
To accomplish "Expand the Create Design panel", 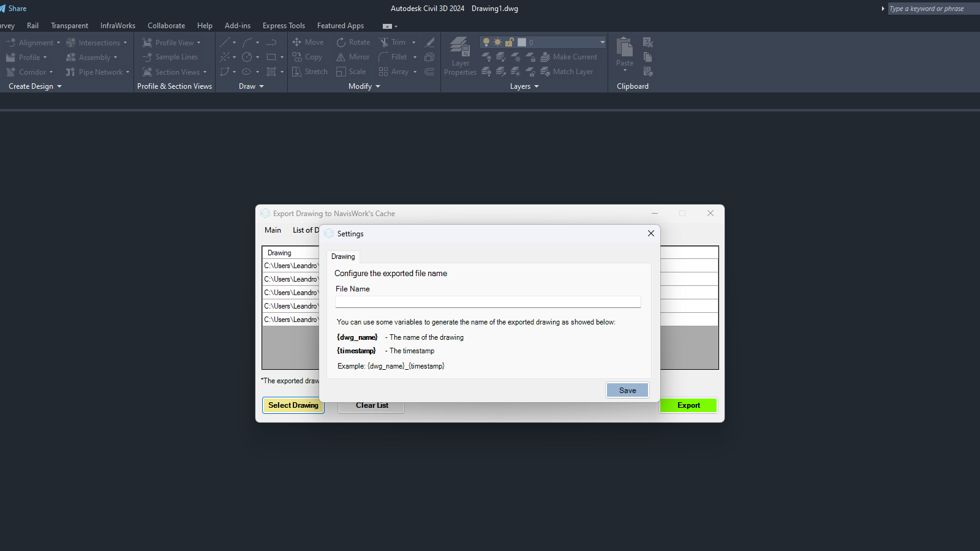I will (35, 86).
